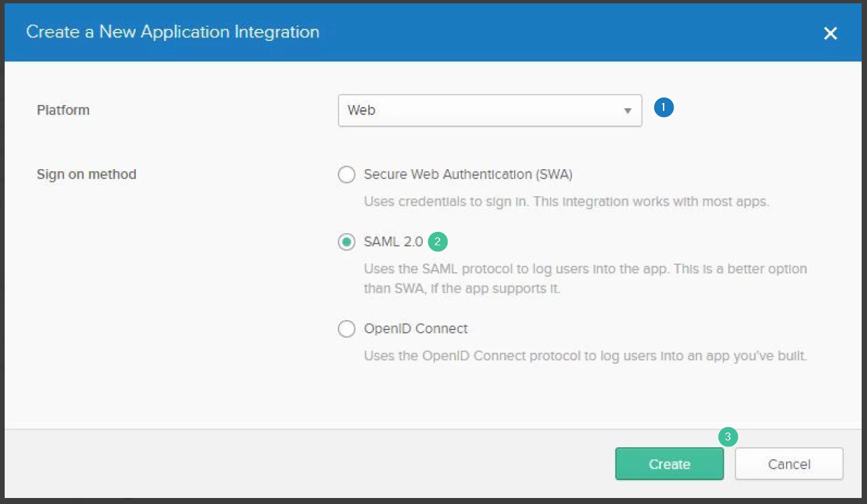Open the Platform dropdown showing Web
The width and height of the screenshot is (867, 504).
point(490,110)
